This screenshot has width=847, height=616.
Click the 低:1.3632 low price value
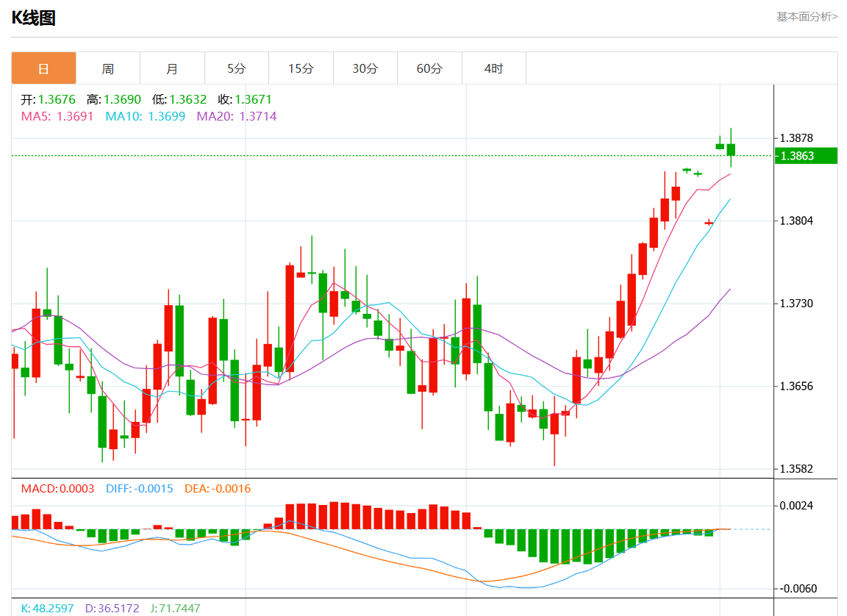tap(179, 99)
